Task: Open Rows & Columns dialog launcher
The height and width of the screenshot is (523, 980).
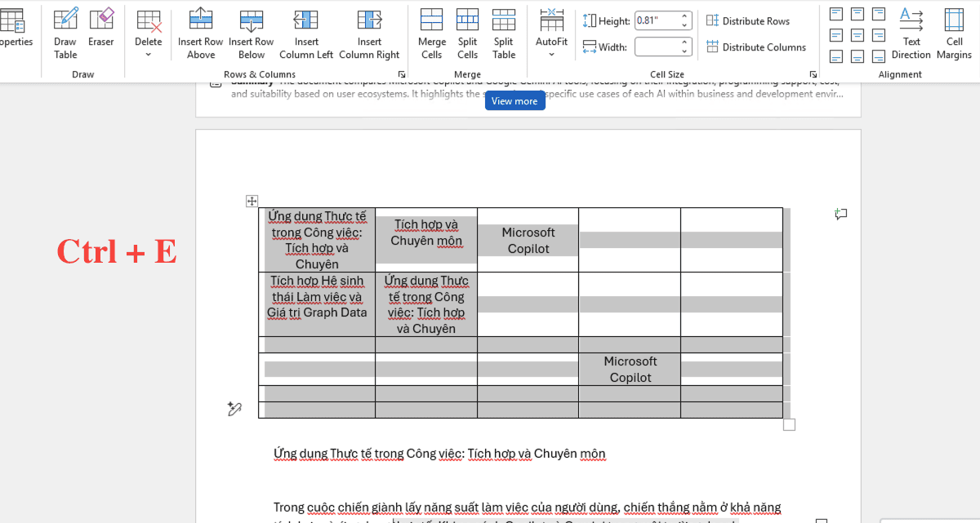Action: [401, 74]
